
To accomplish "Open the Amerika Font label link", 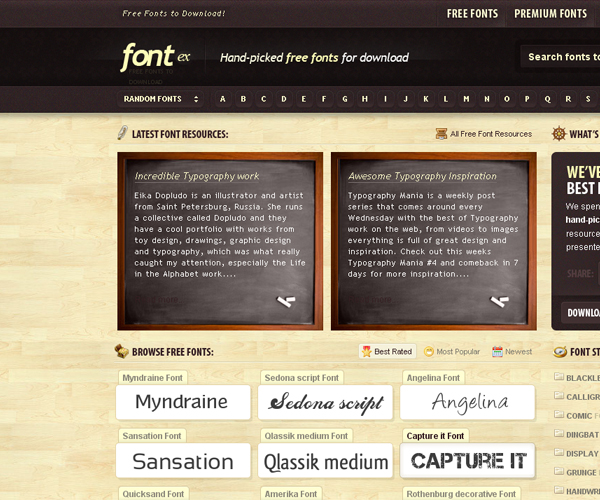I will pyautogui.click(x=291, y=494).
